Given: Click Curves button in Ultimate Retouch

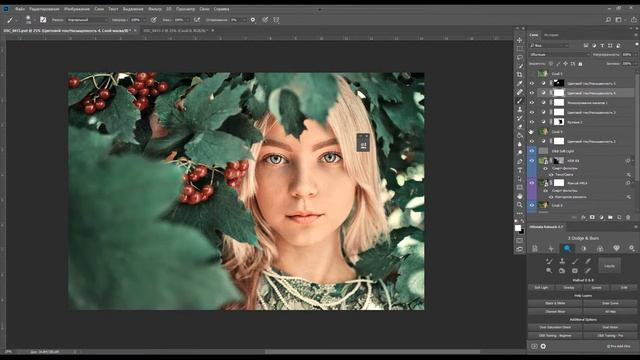Looking at the screenshot, I should coord(596,287).
